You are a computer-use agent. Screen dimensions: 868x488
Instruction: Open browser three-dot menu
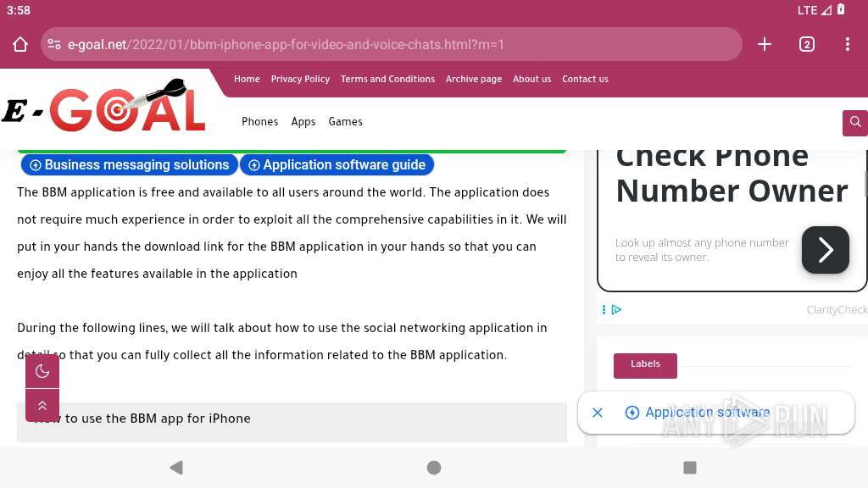(x=848, y=44)
